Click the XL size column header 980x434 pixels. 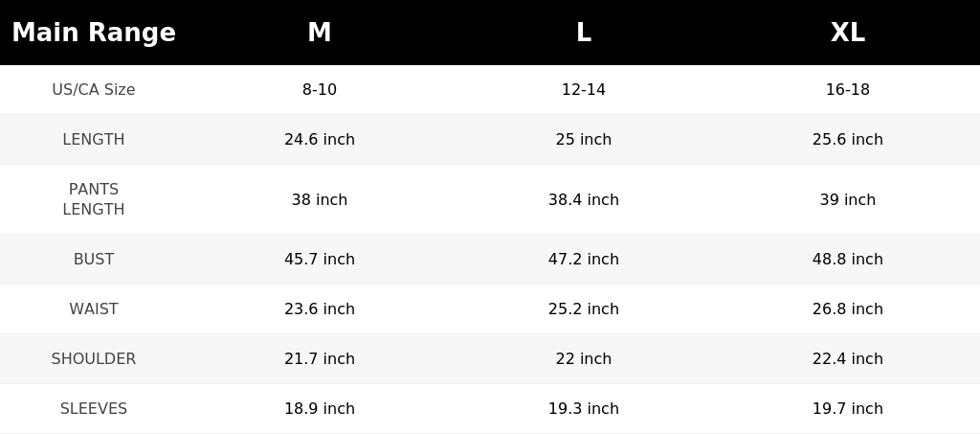(848, 33)
